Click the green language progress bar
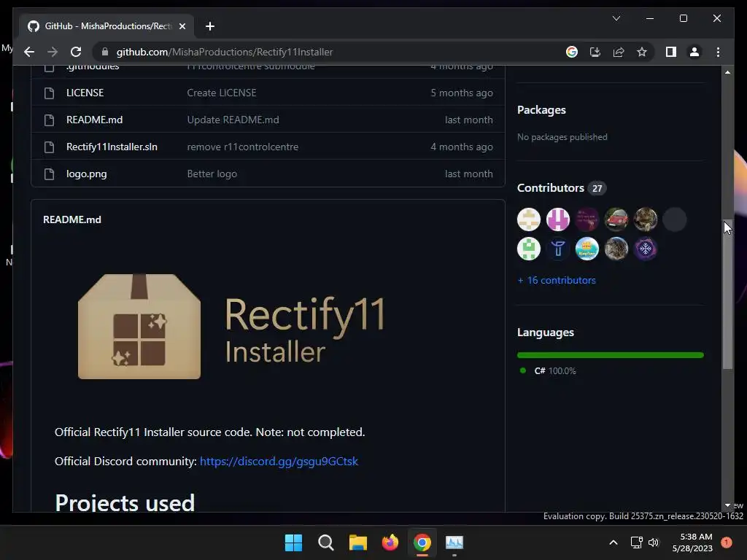This screenshot has height=560, width=747. pos(611,355)
